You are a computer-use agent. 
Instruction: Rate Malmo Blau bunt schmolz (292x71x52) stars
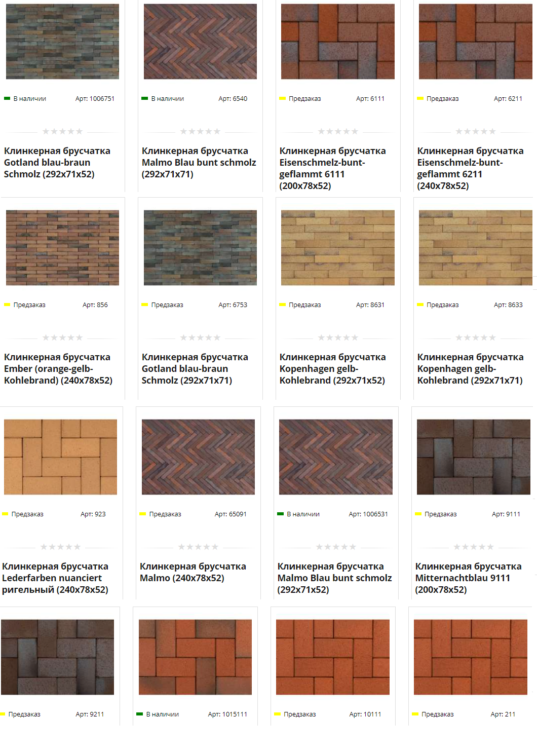pos(336,547)
